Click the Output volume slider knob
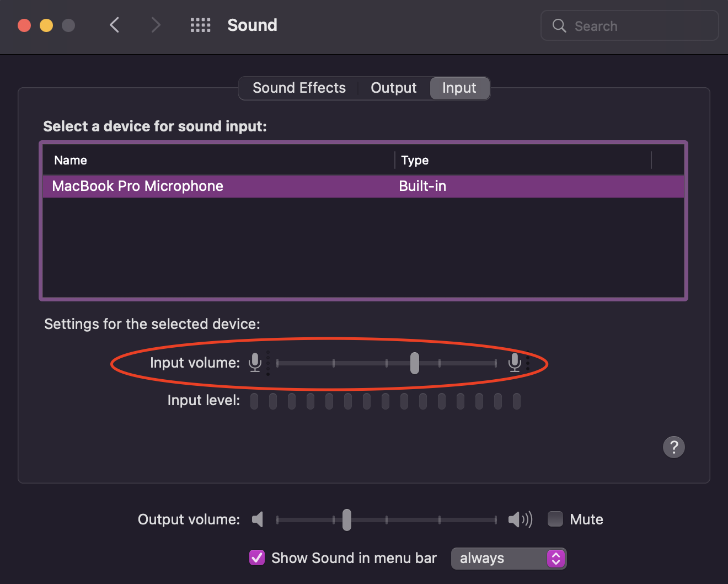728x584 pixels. [x=347, y=520]
